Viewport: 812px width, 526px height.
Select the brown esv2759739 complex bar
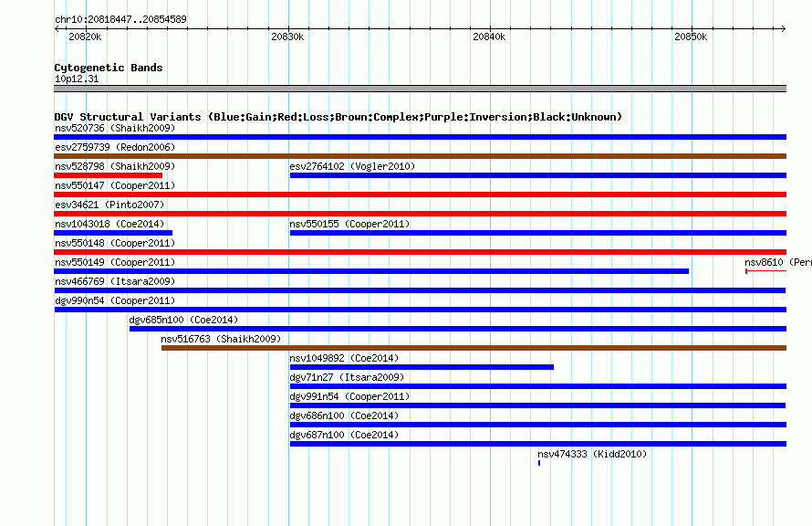(420, 156)
